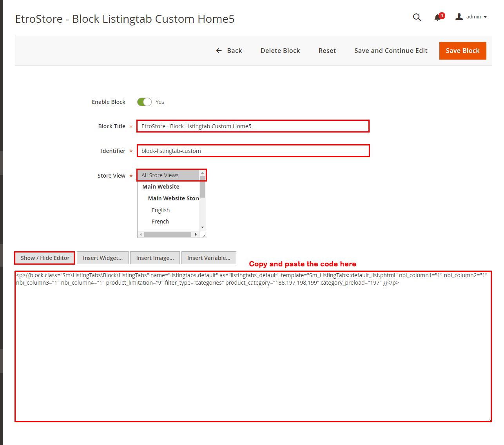Toggle the Enable Block switch
Image resolution: width=504 pixels, height=445 pixels.
point(144,102)
